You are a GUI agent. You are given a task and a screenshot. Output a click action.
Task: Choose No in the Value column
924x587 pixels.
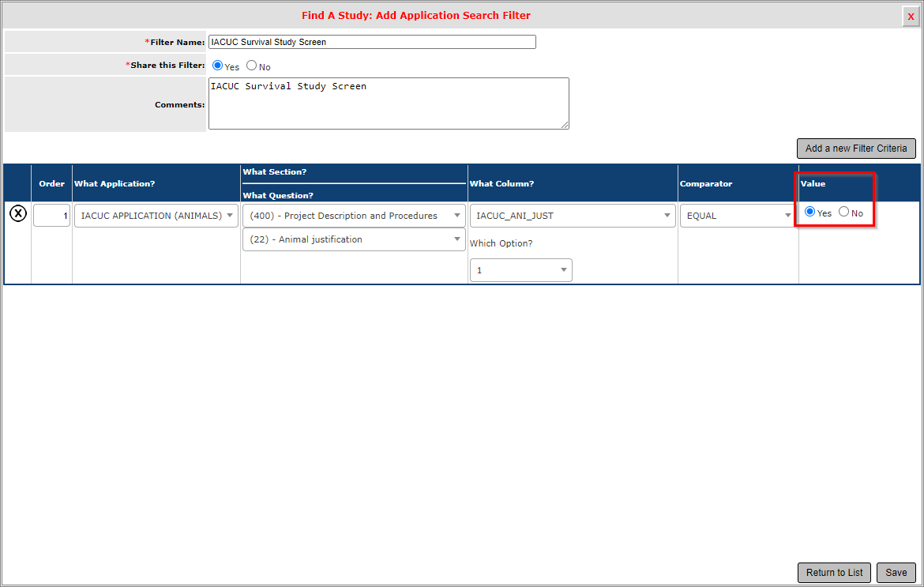(x=844, y=212)
